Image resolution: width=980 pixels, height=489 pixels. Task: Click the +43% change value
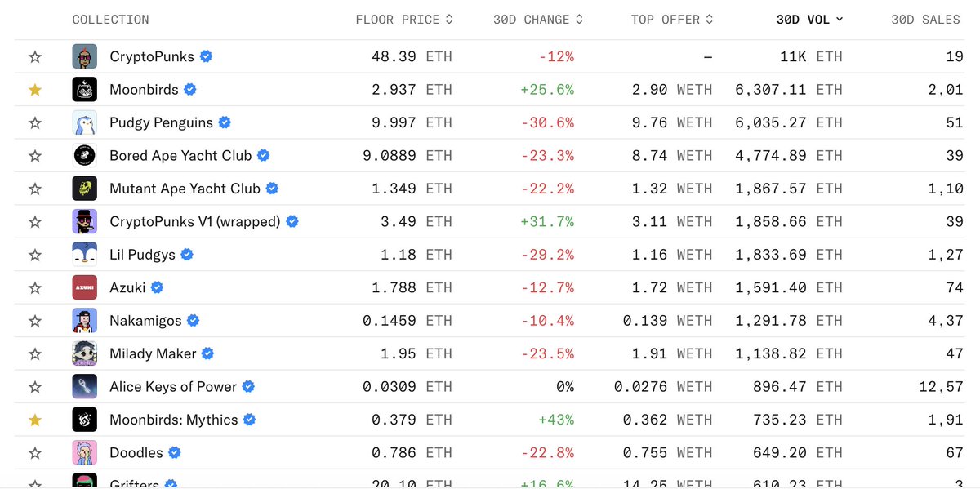coord(556,420)
